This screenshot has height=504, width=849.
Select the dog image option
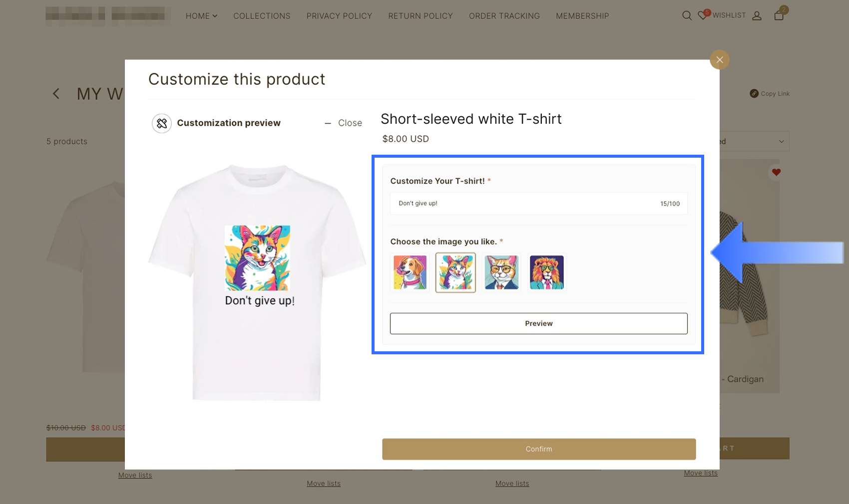click(x=410, y=272)
